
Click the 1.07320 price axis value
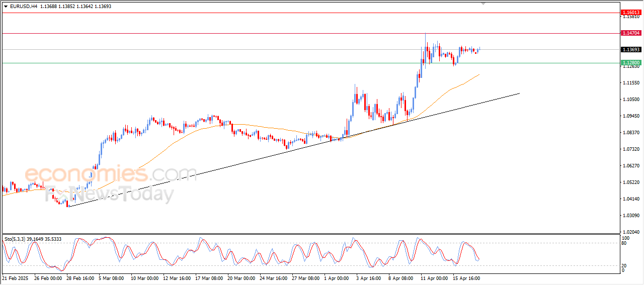(x=630, y=149)
